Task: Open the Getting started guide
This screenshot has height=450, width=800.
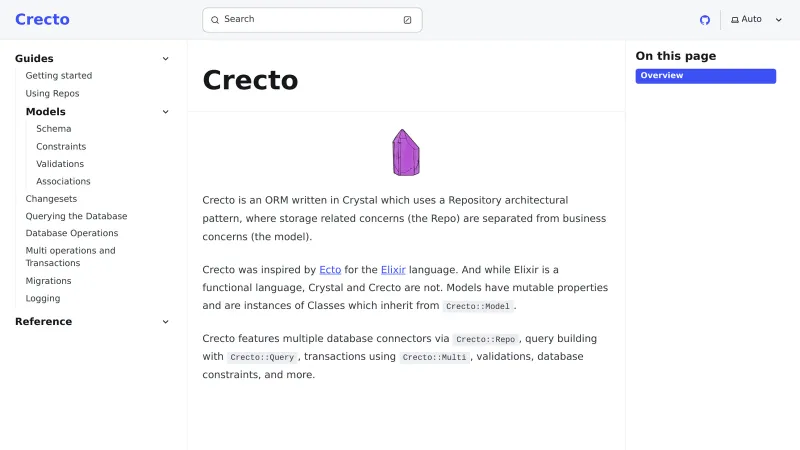Action: pyautogui.click(x=59, y=76)
